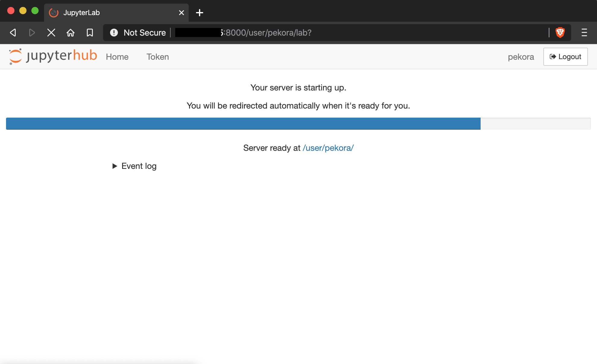Open a new tab with plus button
This screenshot has width=597, height=364.
[200, 13]
